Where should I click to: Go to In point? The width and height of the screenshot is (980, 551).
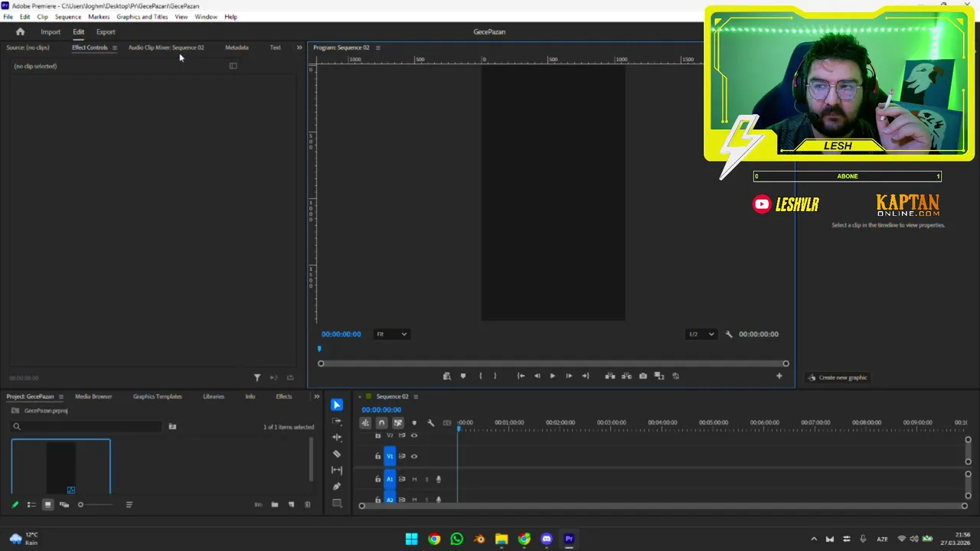coord(521,376)
